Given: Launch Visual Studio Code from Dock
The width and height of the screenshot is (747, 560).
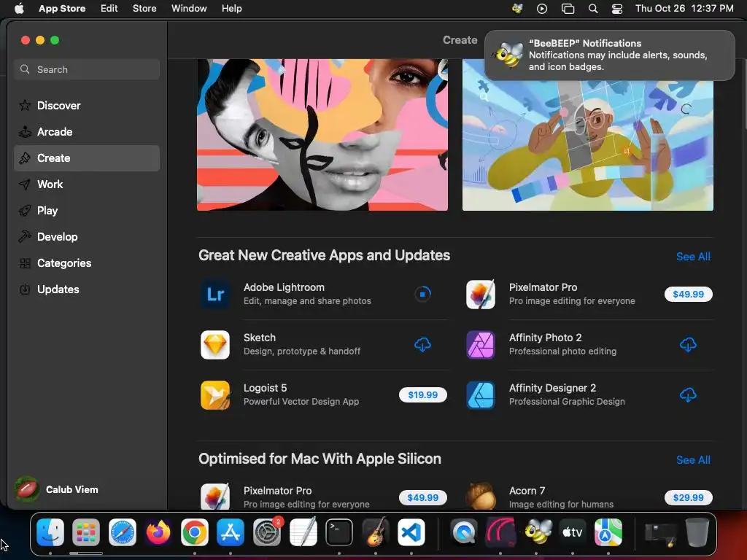Looking at the screenshot, I should 411,532.
